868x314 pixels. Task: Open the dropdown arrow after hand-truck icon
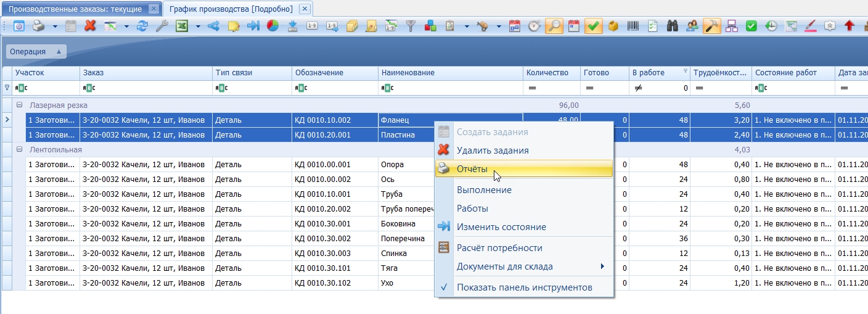point(499,26)
